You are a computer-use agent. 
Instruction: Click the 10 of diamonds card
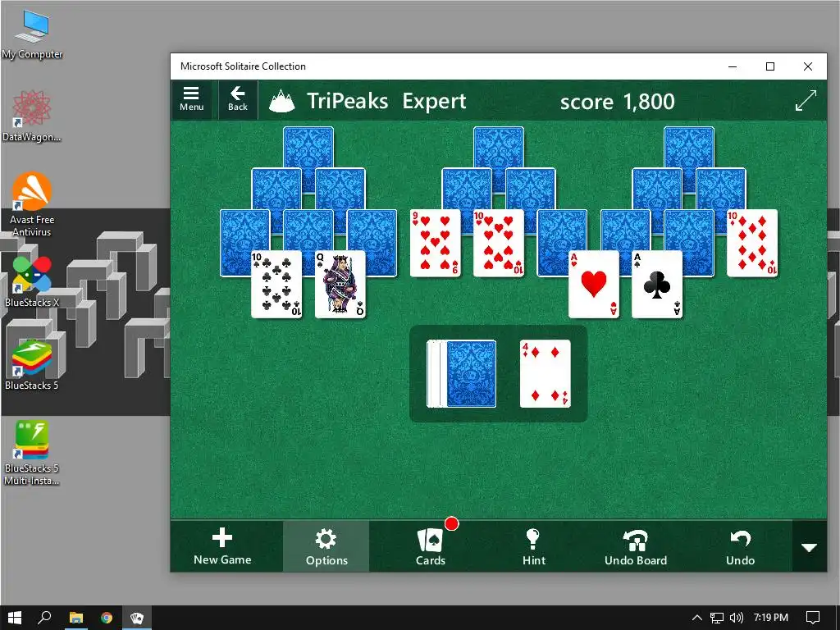[x=752, y=243]
